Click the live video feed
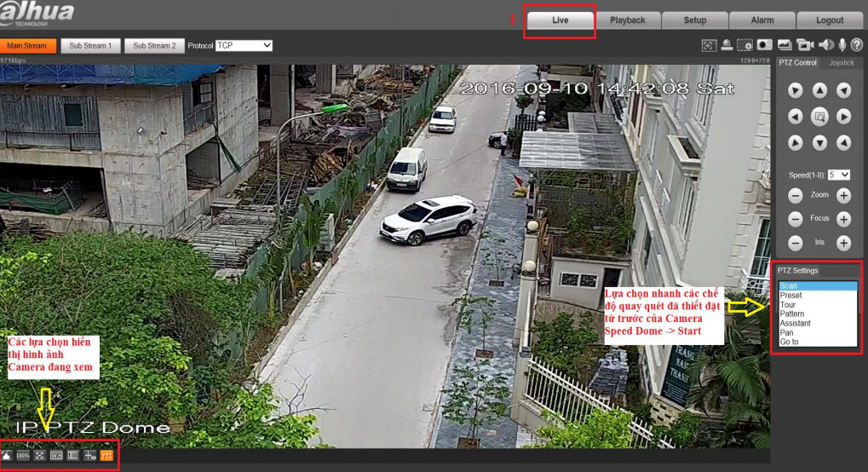The image size is (868, 472). point(385,256)
